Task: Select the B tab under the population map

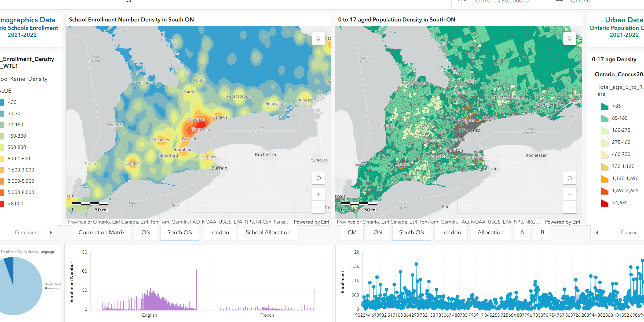Action: pyautogui.click(x=542, y=232)
